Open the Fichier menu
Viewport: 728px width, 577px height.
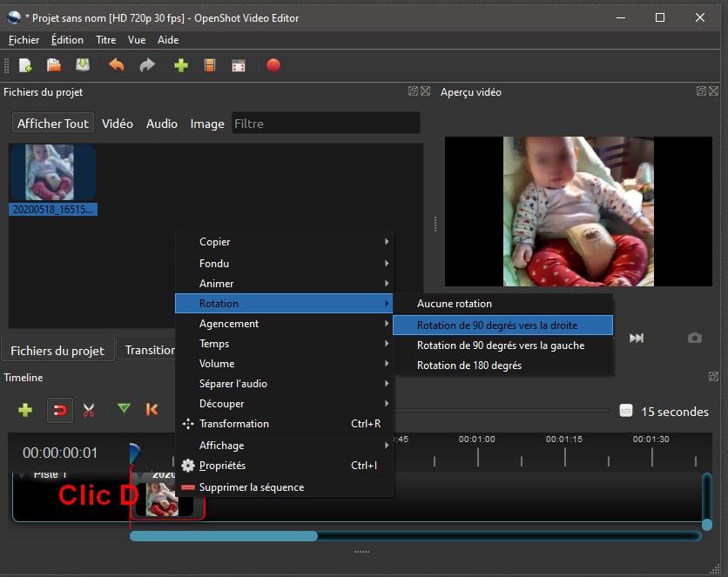(24, 40)
